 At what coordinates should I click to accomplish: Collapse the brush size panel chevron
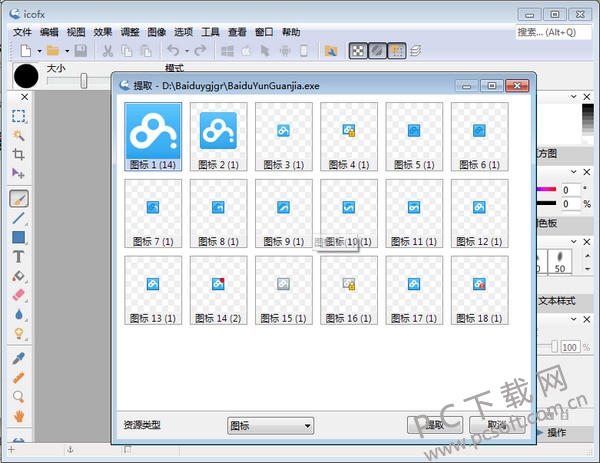click(x=574, y=241)
